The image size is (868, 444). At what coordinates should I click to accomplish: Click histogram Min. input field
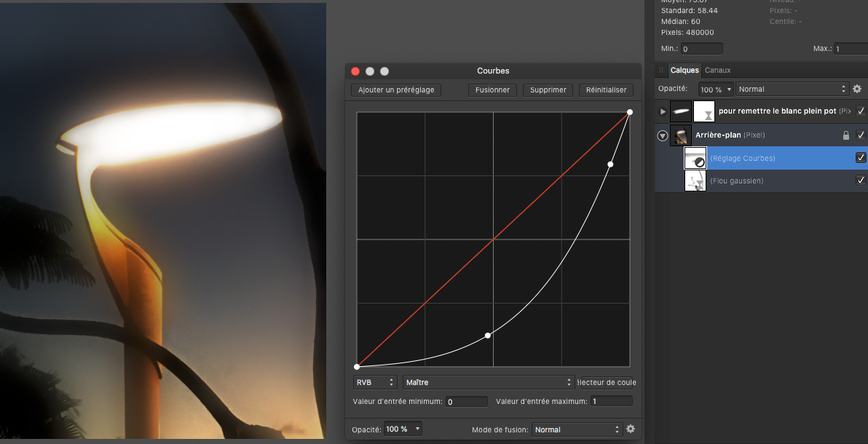point(701,49)
